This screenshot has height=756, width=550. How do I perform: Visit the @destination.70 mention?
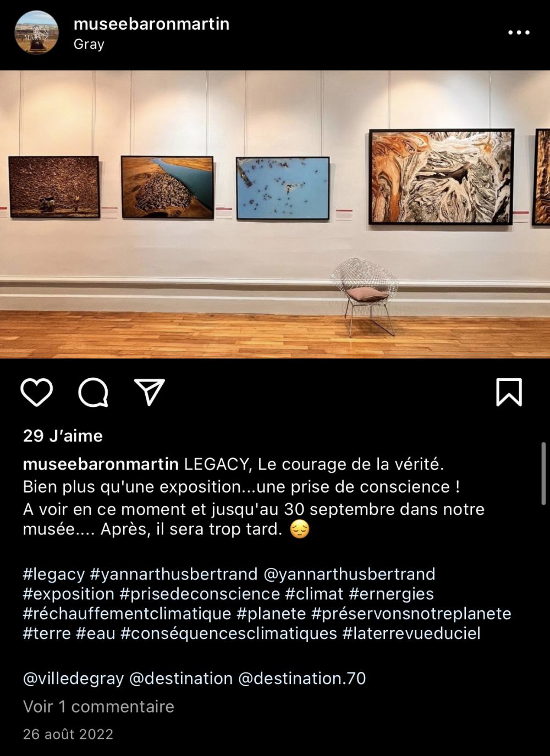(302, 678)
